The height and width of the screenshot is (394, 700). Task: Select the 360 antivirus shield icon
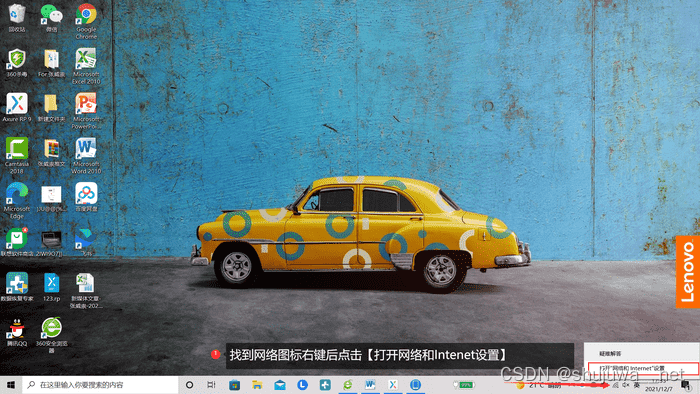coord(17,63)
